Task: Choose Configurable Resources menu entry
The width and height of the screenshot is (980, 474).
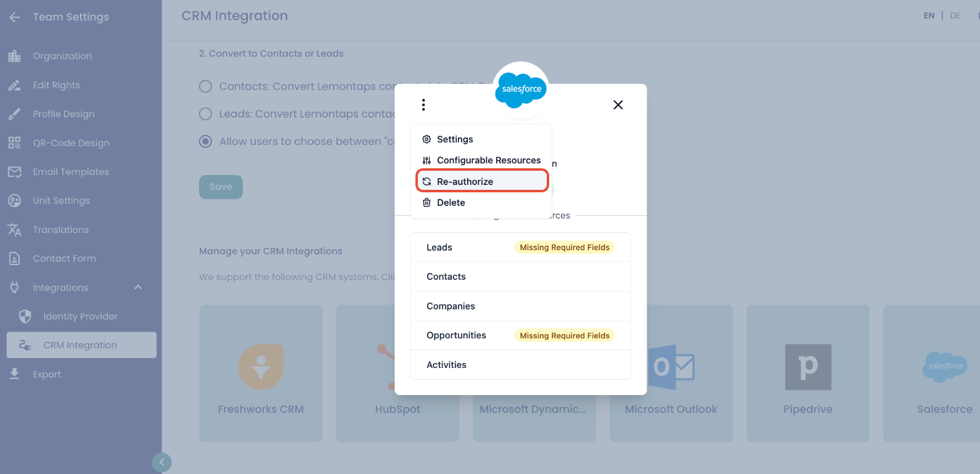Action: click(x=481, y=160)
